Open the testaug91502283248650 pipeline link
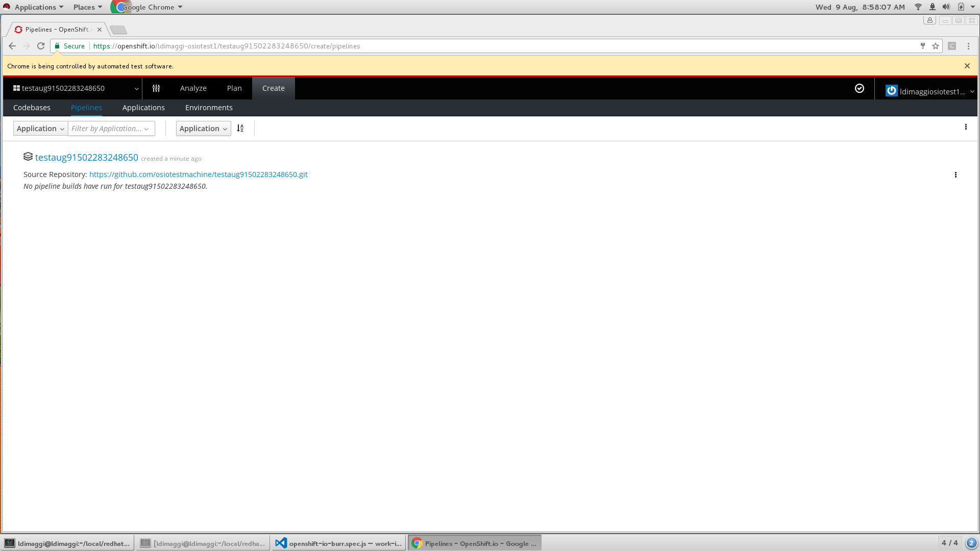This screenshot has width=980, height=551. pos(86,157)
